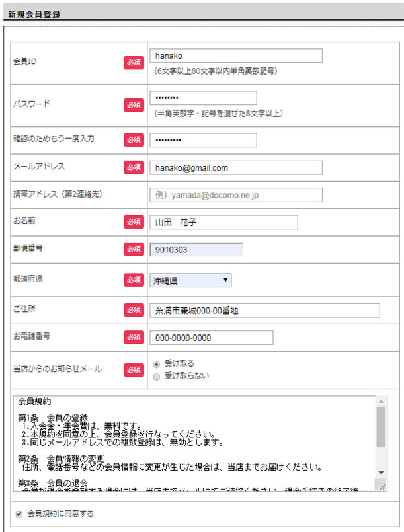The image size is (404, 532).
Task: Click the 会員ID field containing hanako
Action: 236,56
